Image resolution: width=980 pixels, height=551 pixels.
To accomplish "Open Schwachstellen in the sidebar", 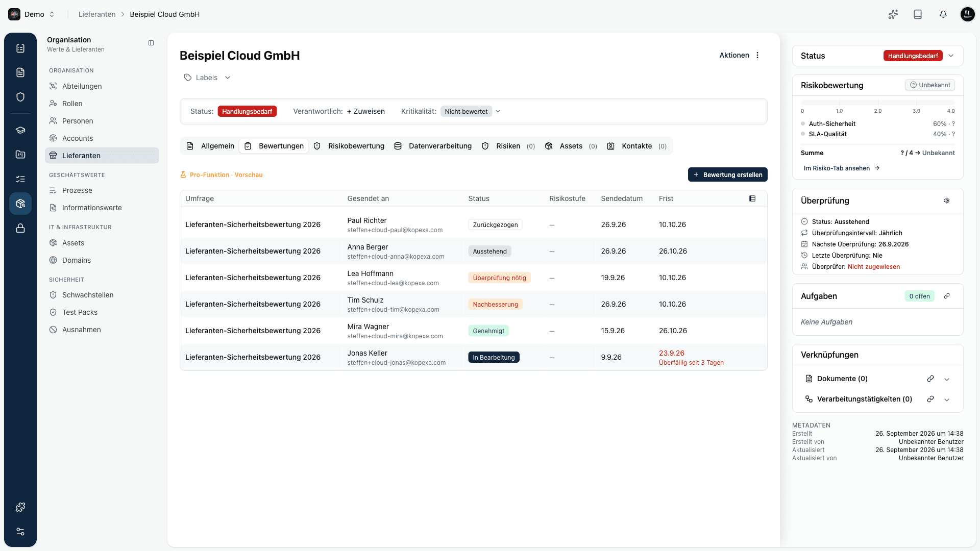I will (102, 295).
